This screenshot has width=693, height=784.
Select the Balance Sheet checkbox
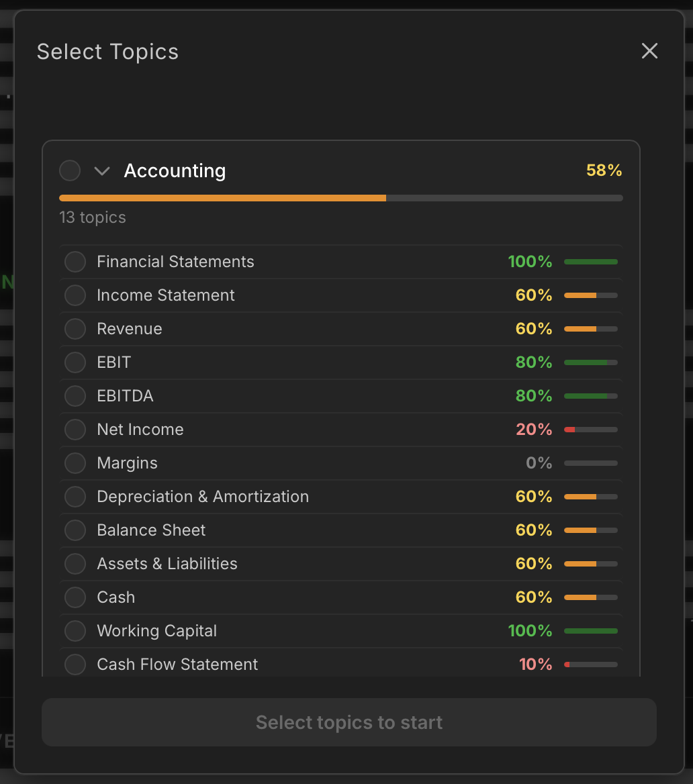(x=75, y=530)
